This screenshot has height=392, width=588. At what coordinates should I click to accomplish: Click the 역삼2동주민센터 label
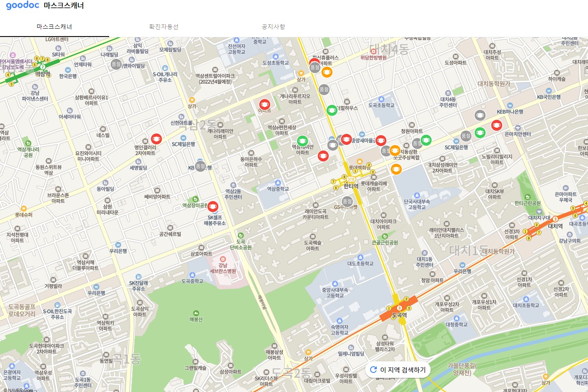pyautogui.click(x=233, y=194)
